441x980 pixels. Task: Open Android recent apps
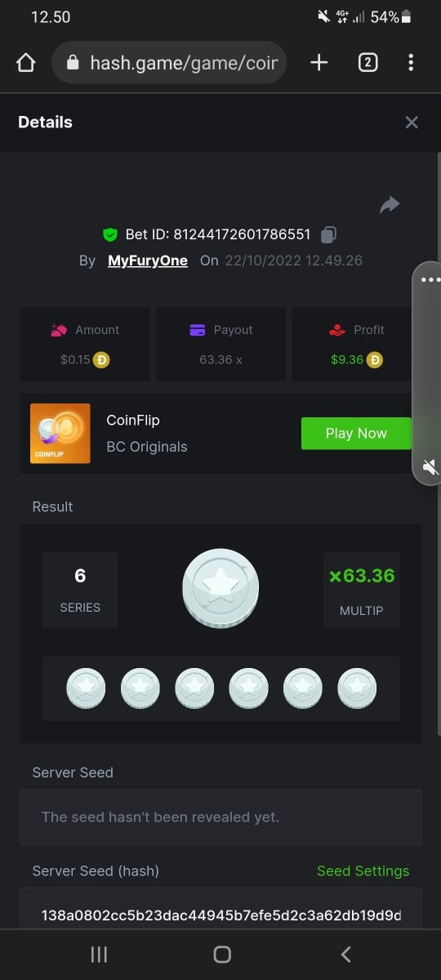pos(99,955)
